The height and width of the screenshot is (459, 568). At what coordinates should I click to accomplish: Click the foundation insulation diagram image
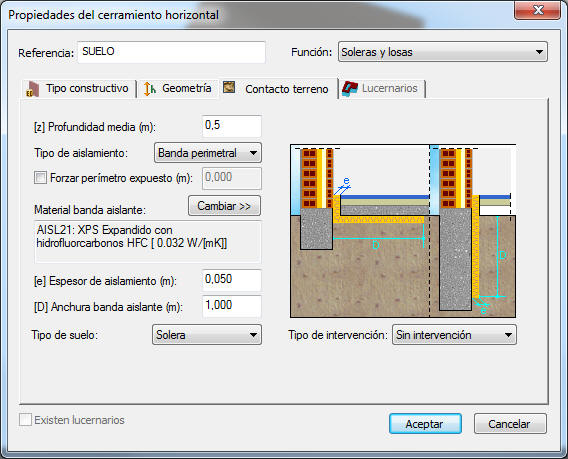pyautogui.click(x=403, y=231)
